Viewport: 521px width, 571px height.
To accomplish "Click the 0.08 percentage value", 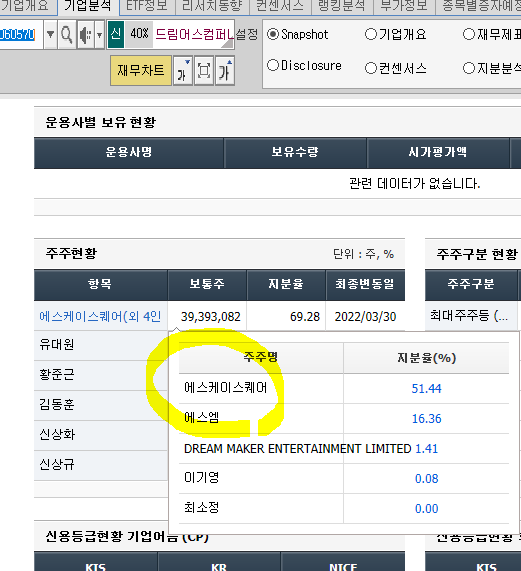I will click(x=426, y=479).
